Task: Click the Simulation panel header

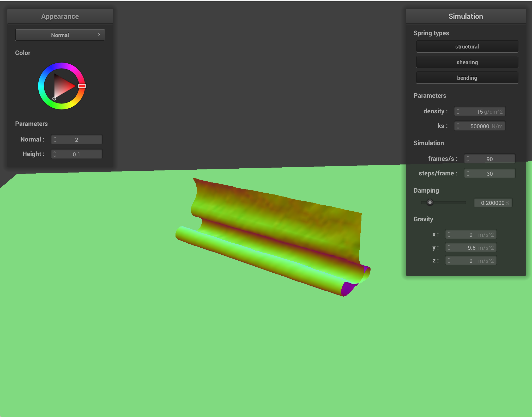Action: (466, 16)
